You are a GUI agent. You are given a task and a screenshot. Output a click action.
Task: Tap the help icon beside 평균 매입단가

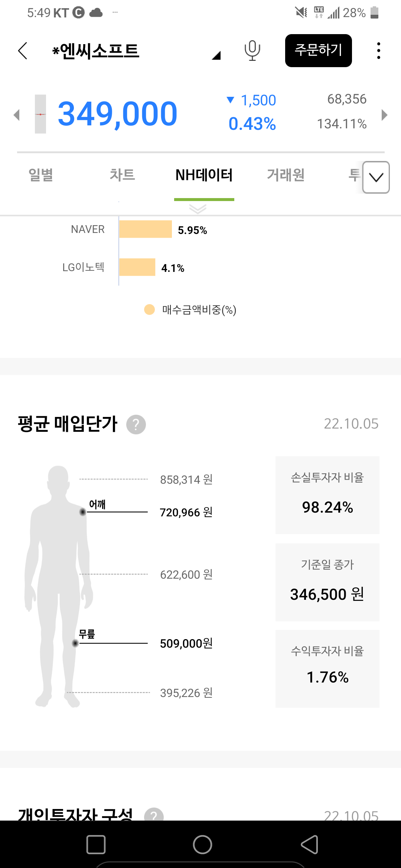tap(136, 424)
